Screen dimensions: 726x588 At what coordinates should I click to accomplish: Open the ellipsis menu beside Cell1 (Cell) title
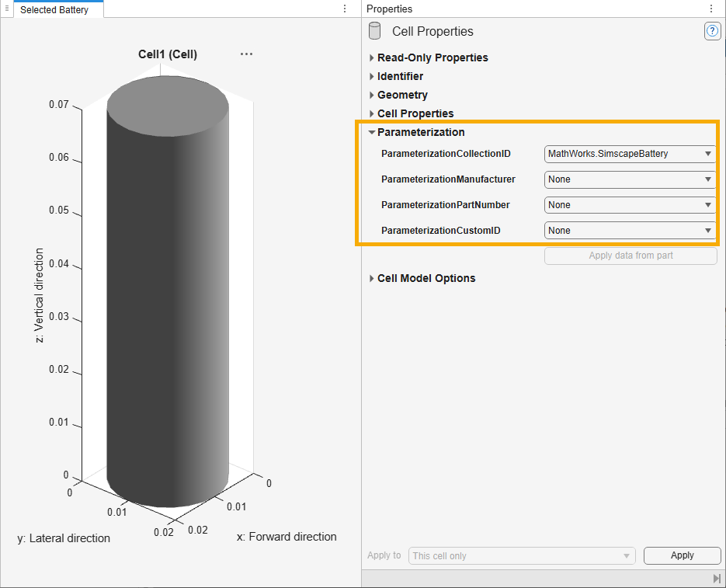(x=246, y=54)
